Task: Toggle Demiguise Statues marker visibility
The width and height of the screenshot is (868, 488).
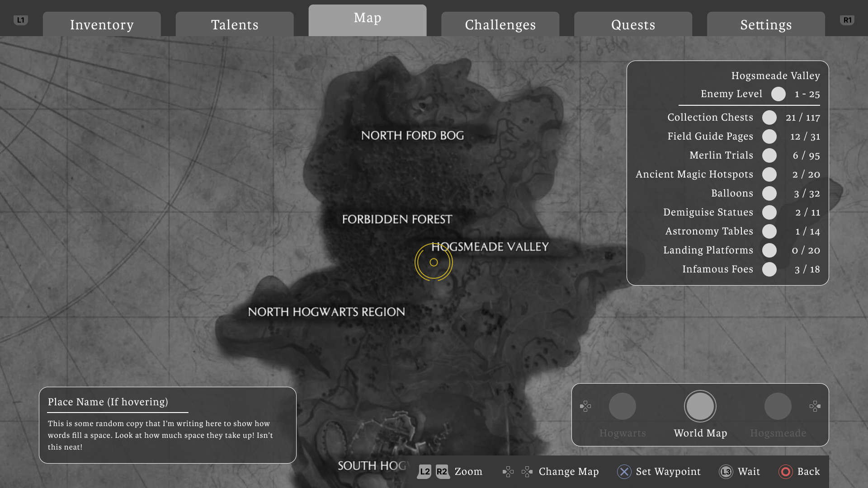Action: (769, 212)
